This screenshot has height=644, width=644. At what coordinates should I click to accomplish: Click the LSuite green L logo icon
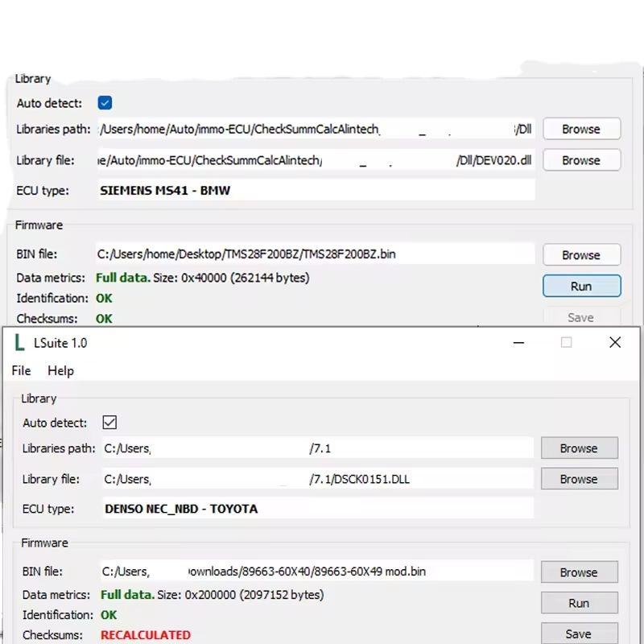click(x=19, y=343)
